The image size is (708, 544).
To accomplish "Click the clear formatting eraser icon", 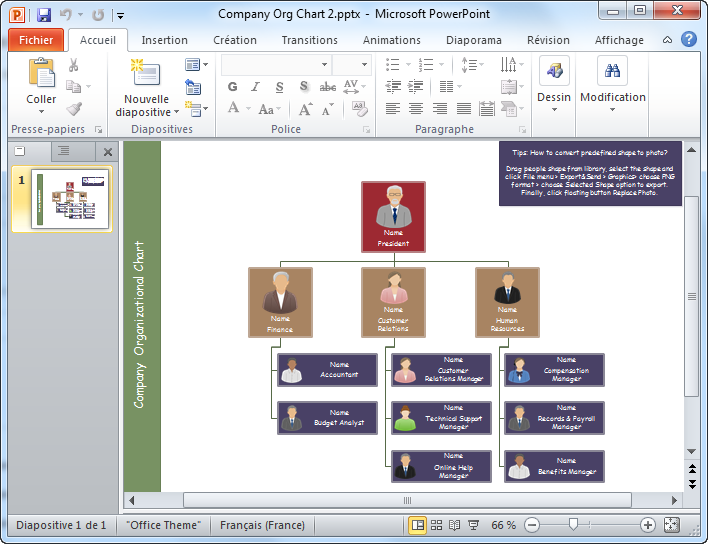I will [359, 109].
